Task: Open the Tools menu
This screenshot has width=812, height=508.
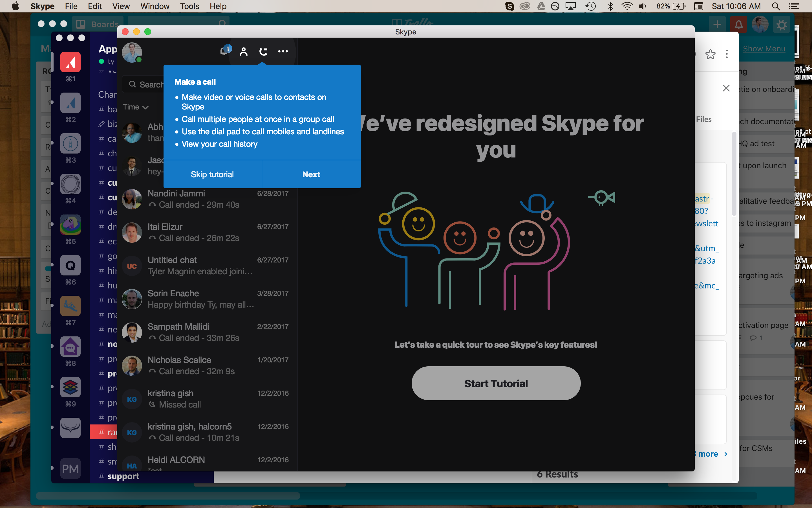Action: 189,6
